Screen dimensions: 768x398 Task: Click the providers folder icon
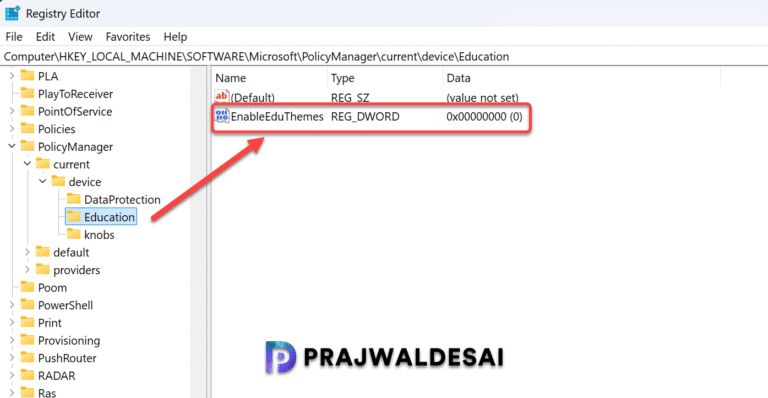[43, 270]
